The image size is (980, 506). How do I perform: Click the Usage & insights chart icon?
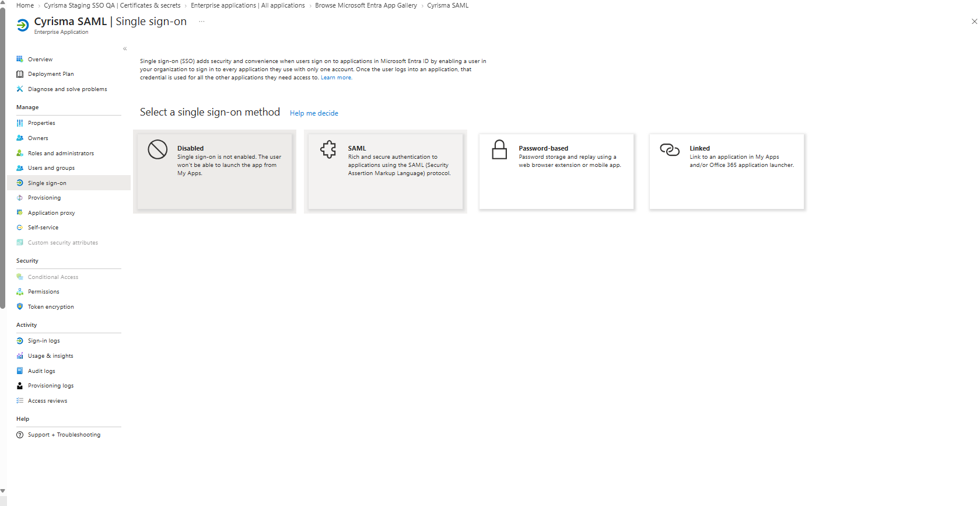click(20, 355)
